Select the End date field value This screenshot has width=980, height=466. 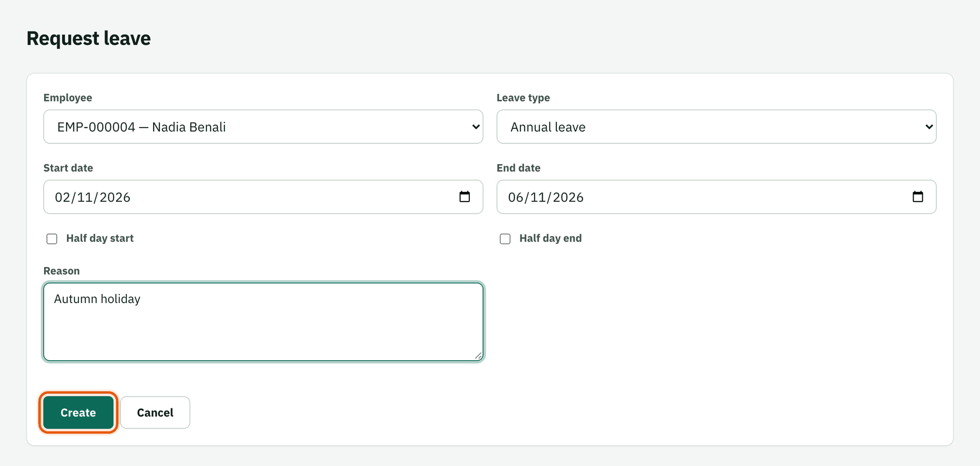click(x=546, y=197)
